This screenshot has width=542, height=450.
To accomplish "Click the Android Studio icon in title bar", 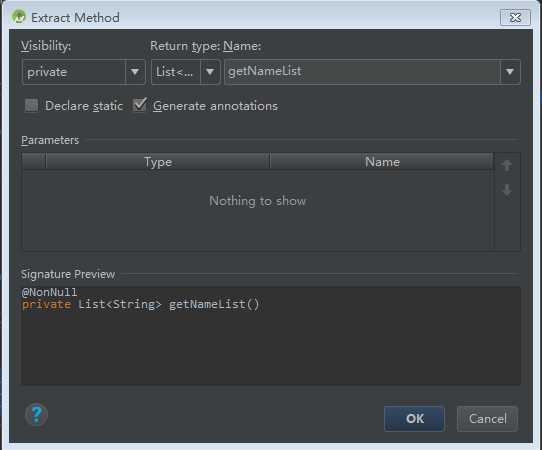I will click(x=18, y=17).
